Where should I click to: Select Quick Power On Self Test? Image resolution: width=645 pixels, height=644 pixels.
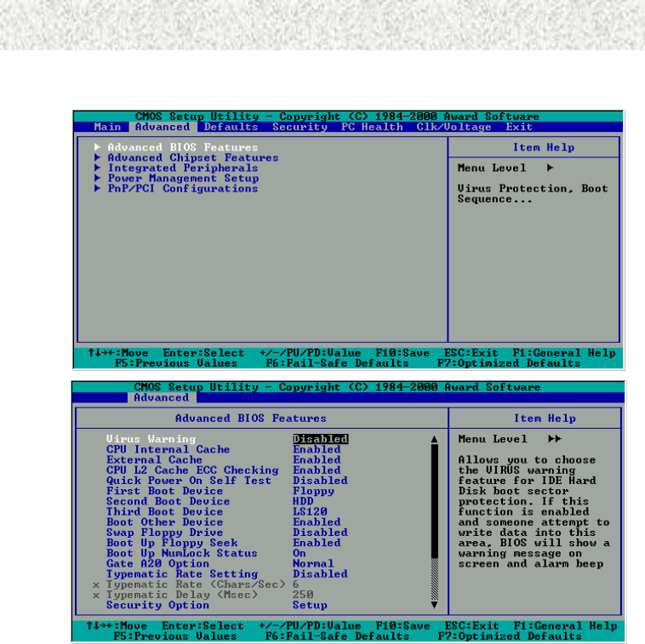tap(188, 481)
